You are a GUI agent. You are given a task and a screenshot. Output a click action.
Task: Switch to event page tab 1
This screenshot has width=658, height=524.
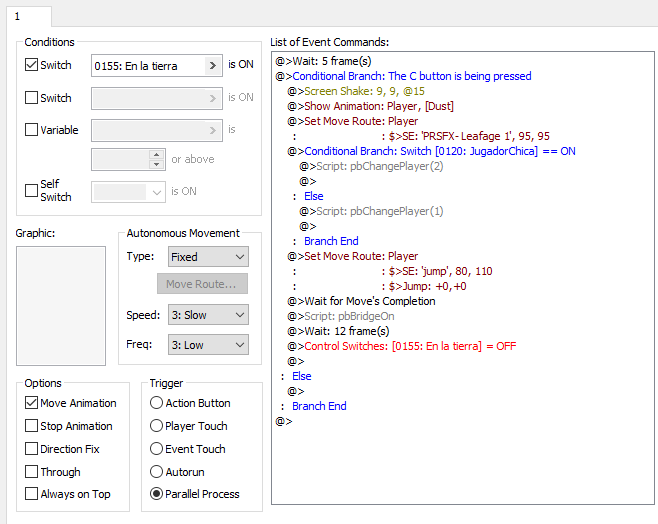point(17,16)
